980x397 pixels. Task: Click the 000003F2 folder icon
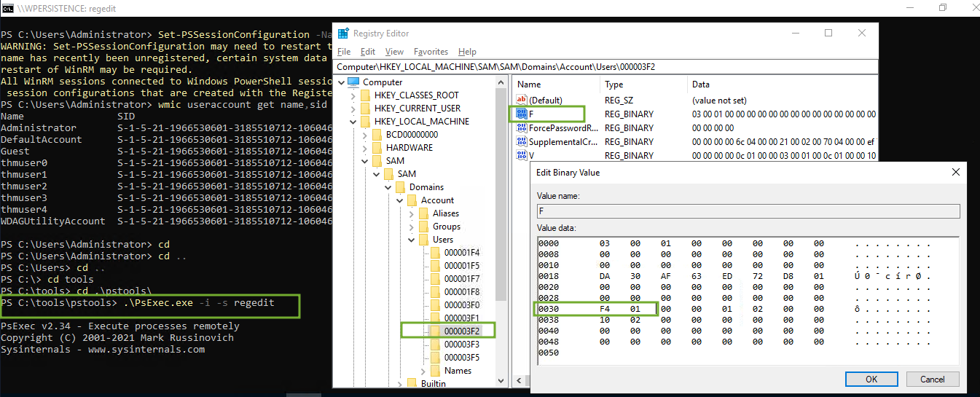tap(436, 331)
